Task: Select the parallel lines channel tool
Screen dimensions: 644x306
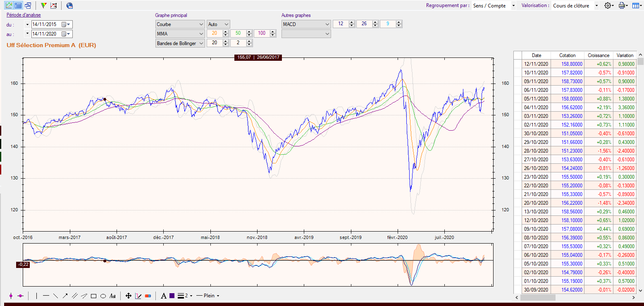Action: (75, 296)
